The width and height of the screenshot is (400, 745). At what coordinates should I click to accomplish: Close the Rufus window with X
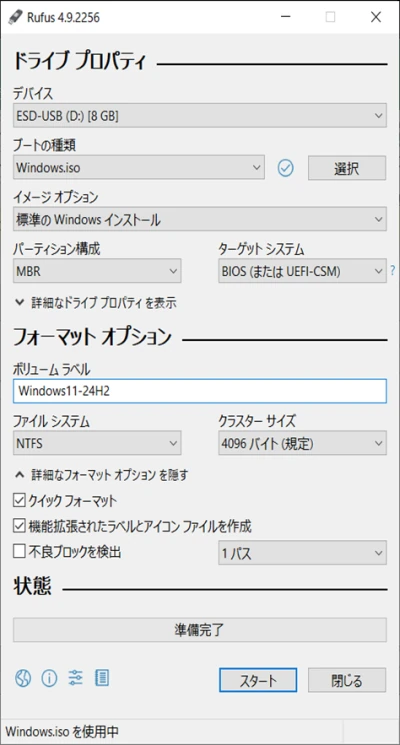point(376,18)
